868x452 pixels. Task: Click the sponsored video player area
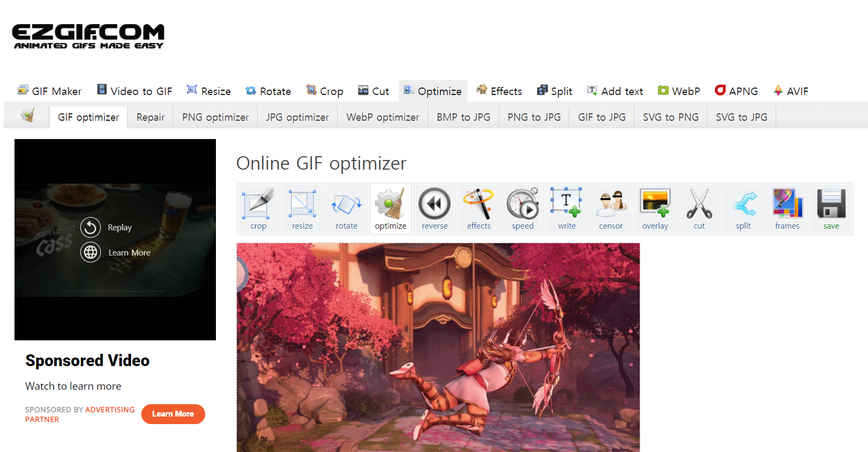[115, 239]
